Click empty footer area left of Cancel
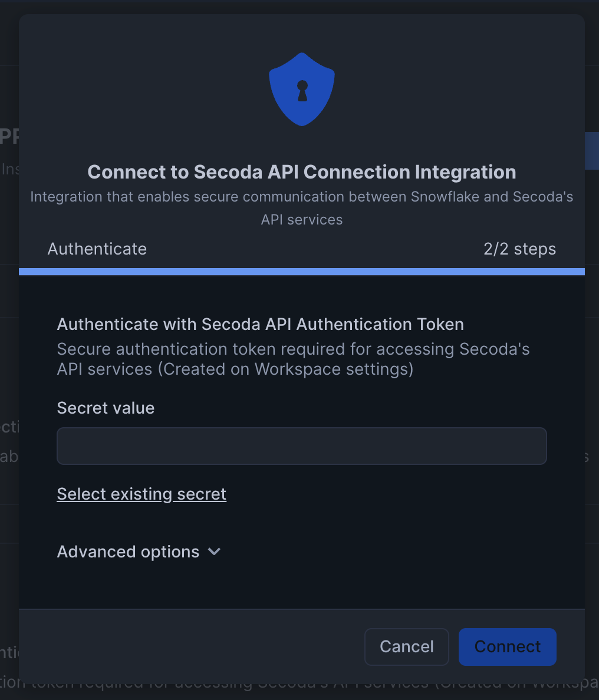Screen dimensions: 599x700 click(x=189, y=646)
